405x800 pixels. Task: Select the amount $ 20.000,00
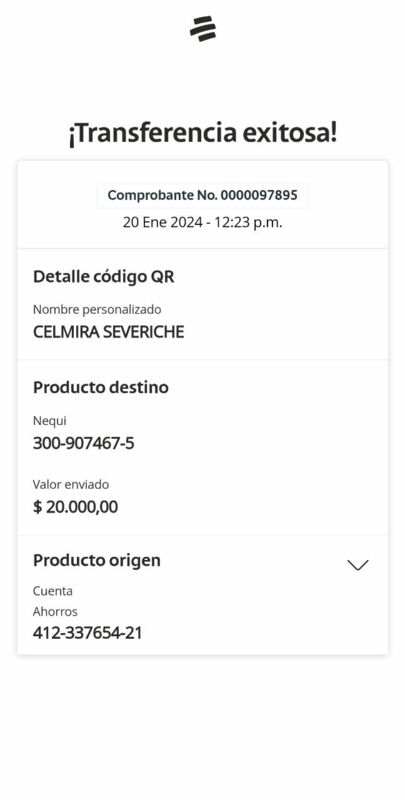click(75, 507)
